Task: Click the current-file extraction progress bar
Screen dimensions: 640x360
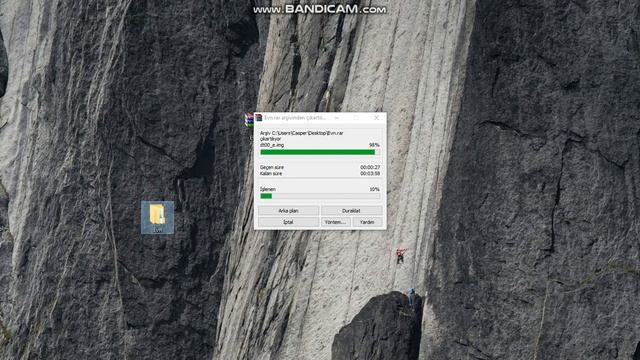Action: pos(320,152)
